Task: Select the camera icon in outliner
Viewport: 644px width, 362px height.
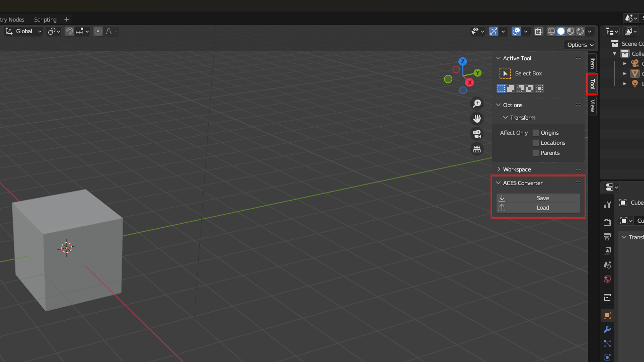Action: click(x=635, y=64)
